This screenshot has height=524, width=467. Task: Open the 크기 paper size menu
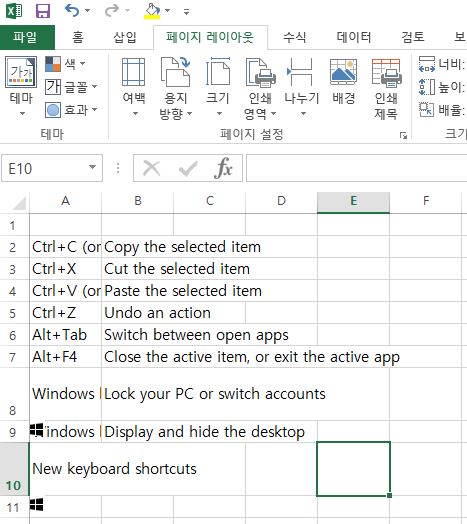pos(218,87)
